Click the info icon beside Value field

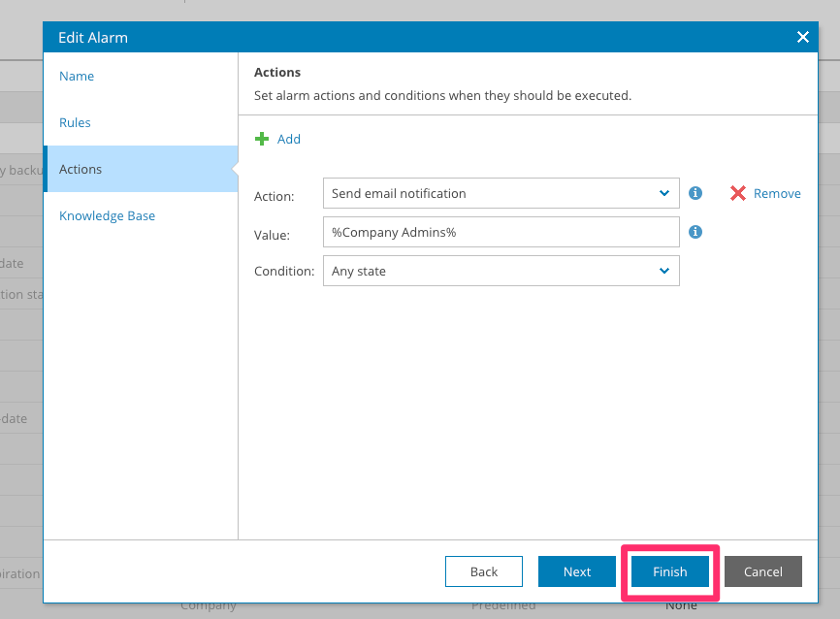(695, 232)
